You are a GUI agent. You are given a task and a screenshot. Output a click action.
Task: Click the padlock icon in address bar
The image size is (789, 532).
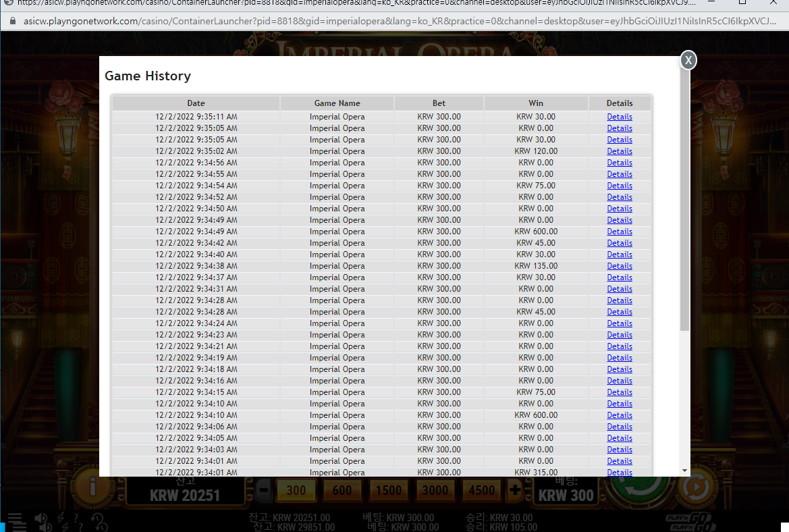click(x=13, y=21)
